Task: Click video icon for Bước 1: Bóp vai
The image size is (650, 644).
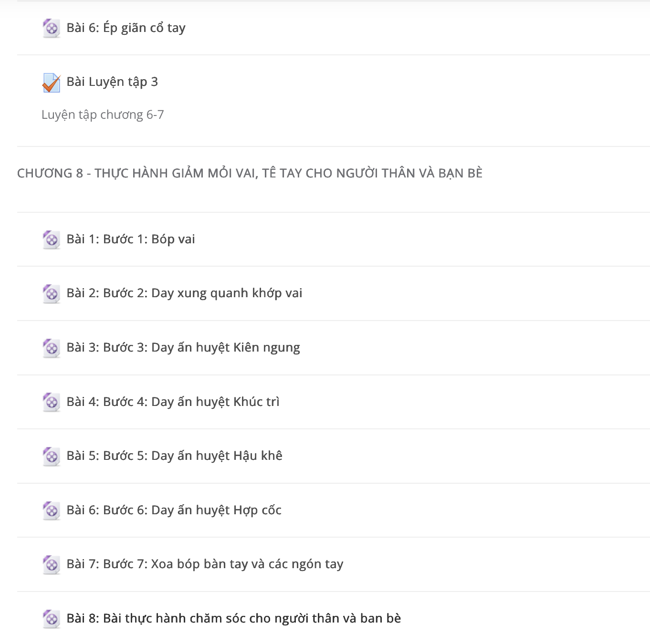Action: click(51, 239)
